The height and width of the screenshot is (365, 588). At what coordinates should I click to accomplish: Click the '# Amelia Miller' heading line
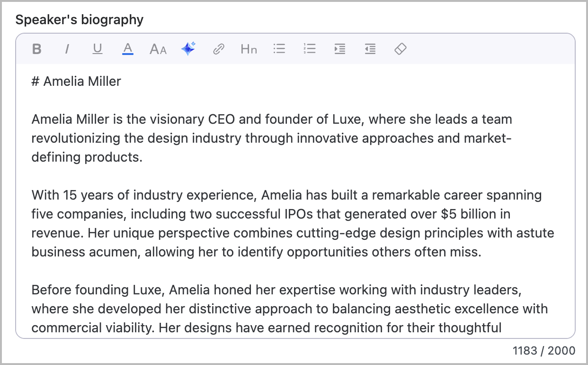(76, 82)
